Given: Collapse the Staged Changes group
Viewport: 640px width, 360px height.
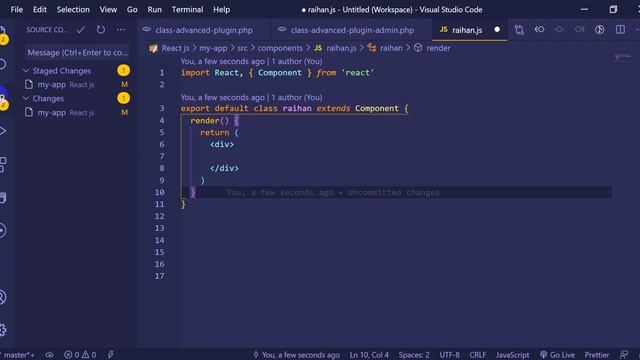Looking at the screenshot, I should click(x=26, y=71).
